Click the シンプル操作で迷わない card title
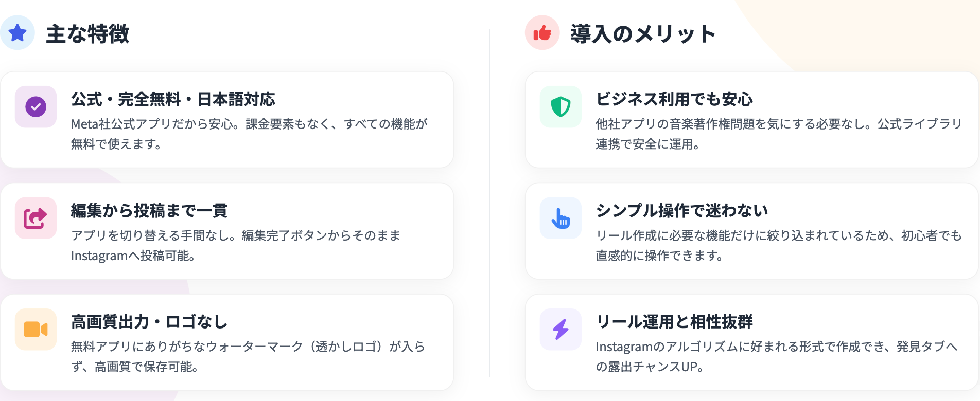 682,211
